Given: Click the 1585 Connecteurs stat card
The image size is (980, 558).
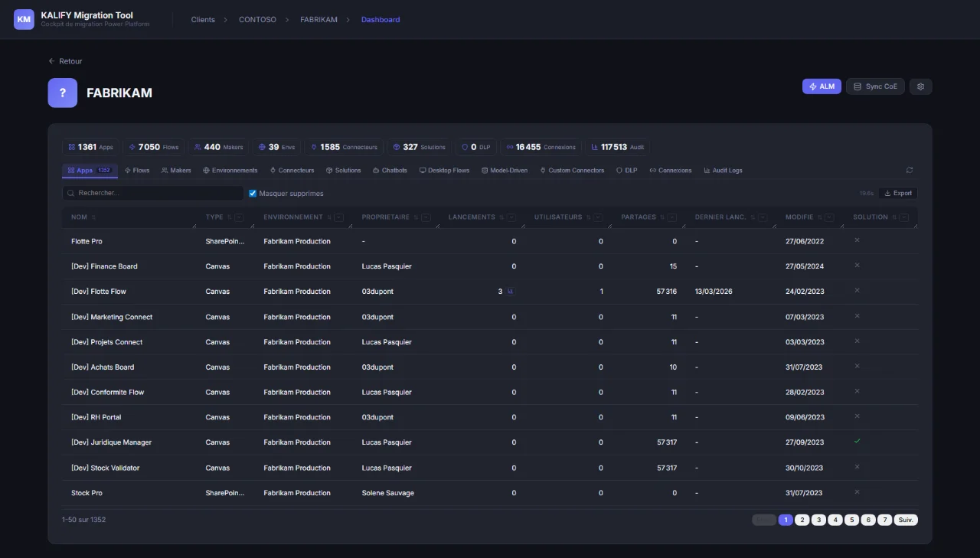Looking at the screenshot, I should [x=344, y=147].
